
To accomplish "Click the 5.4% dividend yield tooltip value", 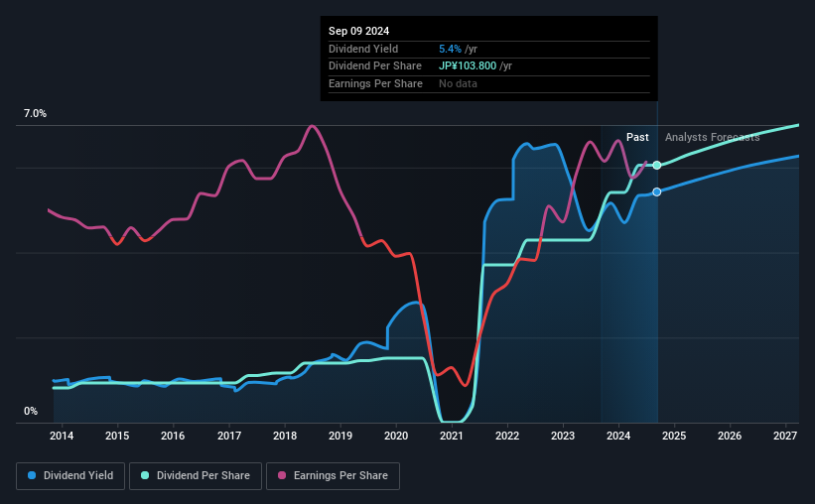I will pyautogui.click(x=450, y=49).
